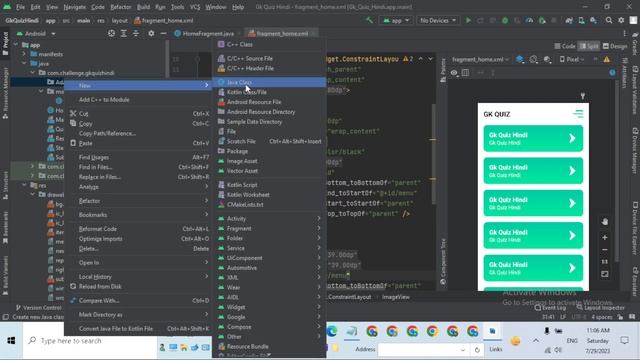Image resolution: width=640 pixels, height=360 pixels.
Task: Click the Debug app bug icon
Action: click(505, 20)
